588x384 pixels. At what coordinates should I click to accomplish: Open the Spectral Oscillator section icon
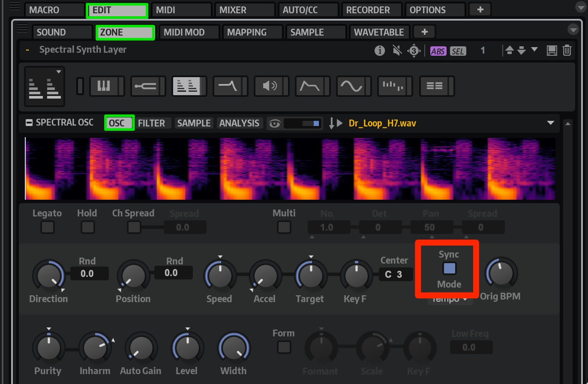coord(186,86)
